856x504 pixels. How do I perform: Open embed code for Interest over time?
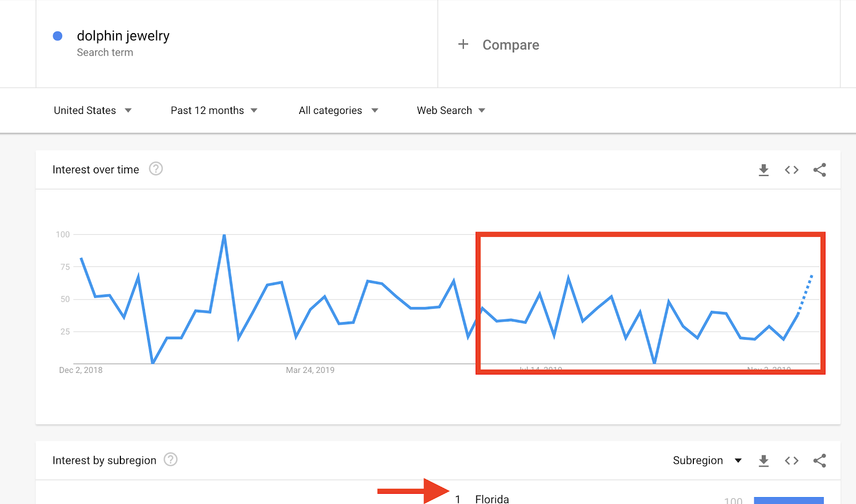click(792, 170)
